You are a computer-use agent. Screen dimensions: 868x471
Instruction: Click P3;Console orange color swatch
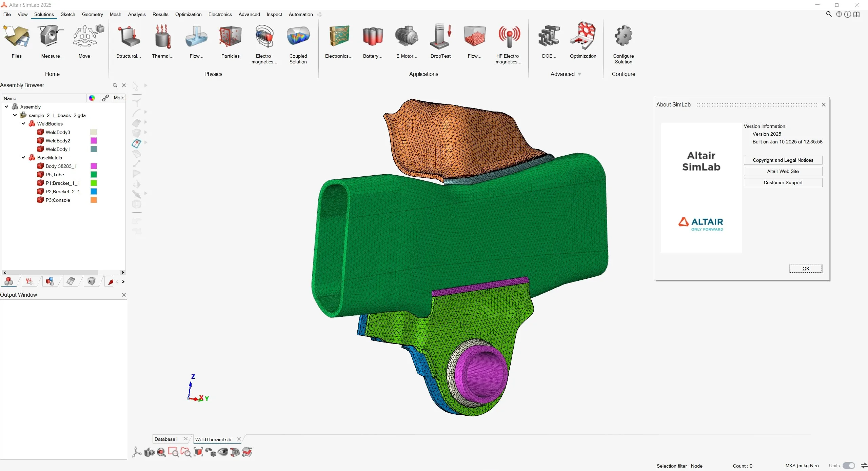tap(94, 200)
